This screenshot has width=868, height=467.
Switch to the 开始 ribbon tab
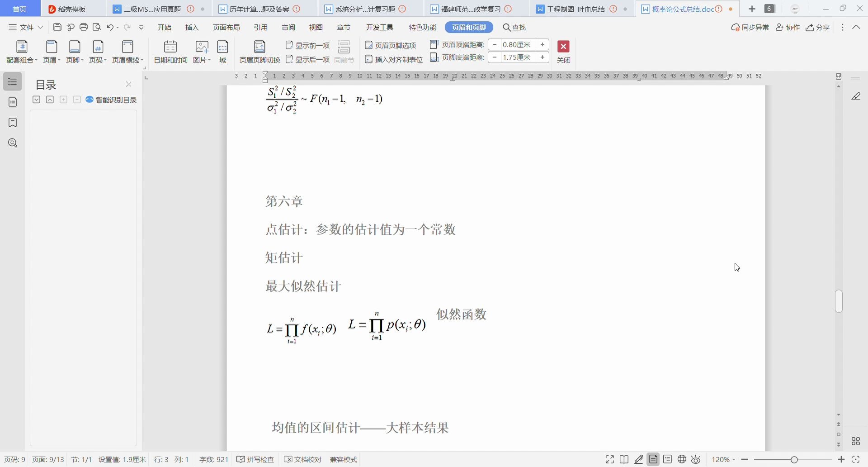[x=165, y=28]
